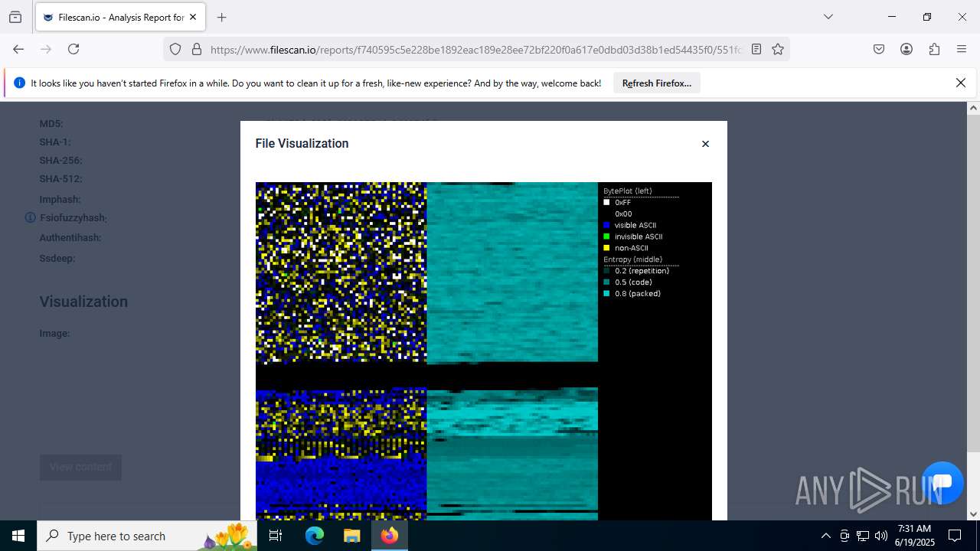
Task: Open the blue chat widget bubble
Action: [x=942, y=483]
